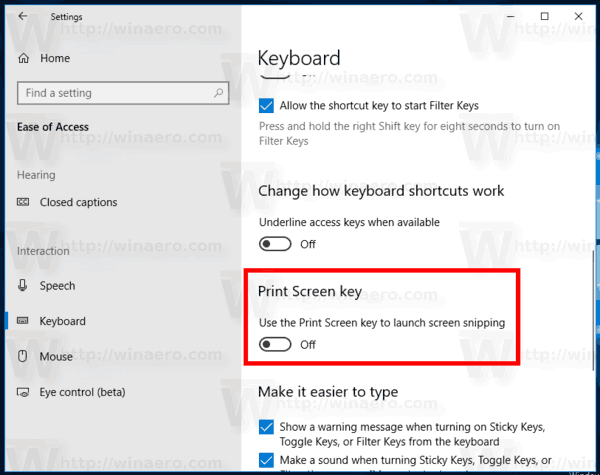Uncheck Make a sound when turning keys checkbox
The image size is (600, 475).
[x=266, y=460]
